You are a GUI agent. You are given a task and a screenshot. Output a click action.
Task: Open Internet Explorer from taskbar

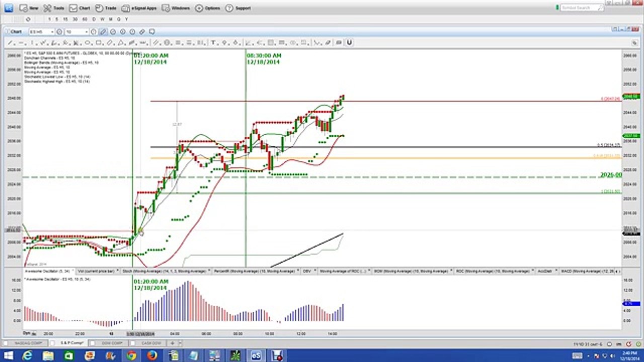(28, 356)
